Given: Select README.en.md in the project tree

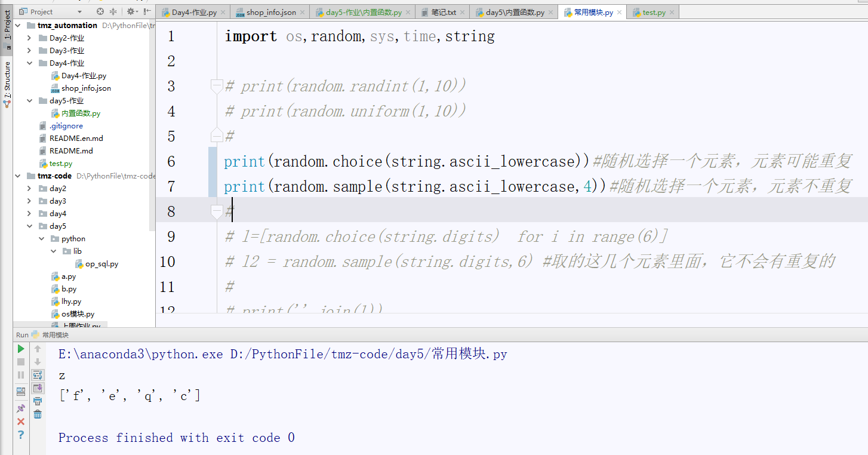Looking at the screenshot, I should (x=76, y=138).
